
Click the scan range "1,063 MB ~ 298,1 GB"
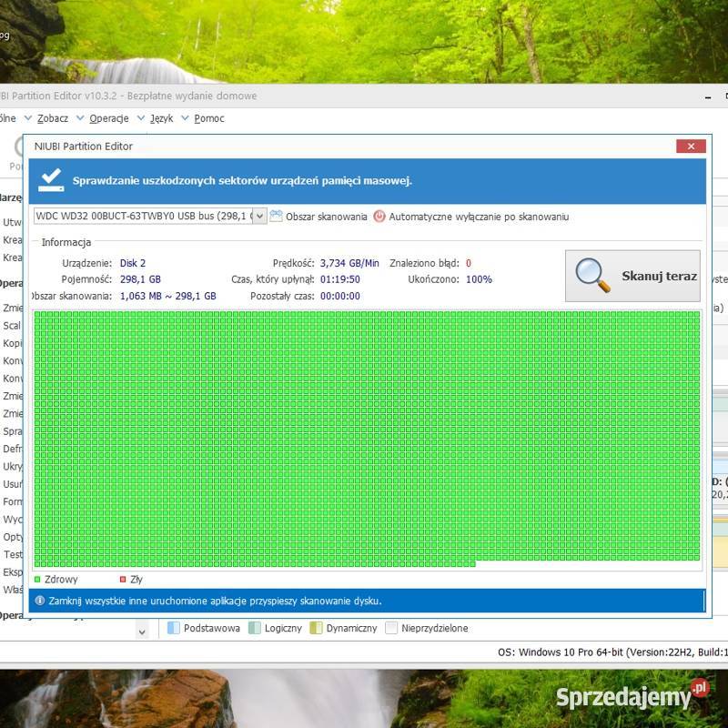(x=168, y=296)
